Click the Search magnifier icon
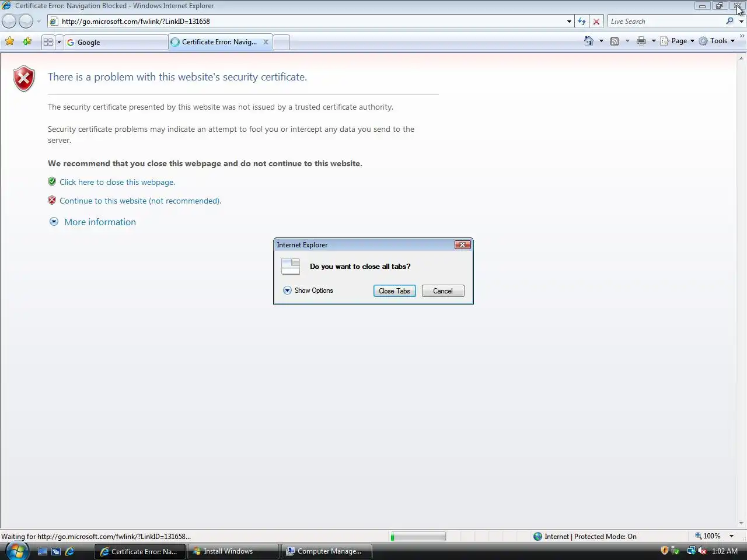The width and height of the screenshot is (747, 560). 730,21
